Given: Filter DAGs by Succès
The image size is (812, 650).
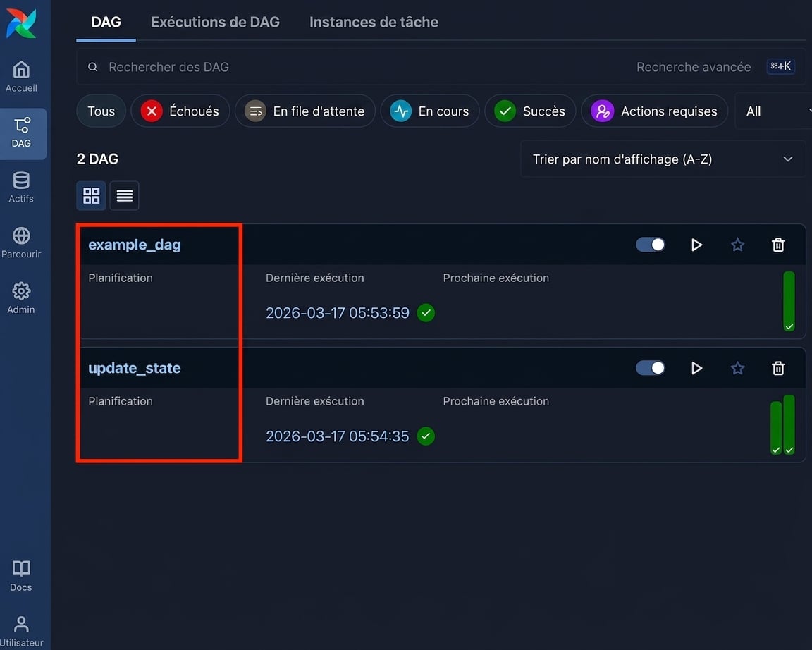Looking at the screenshot, I should point(530,111).
